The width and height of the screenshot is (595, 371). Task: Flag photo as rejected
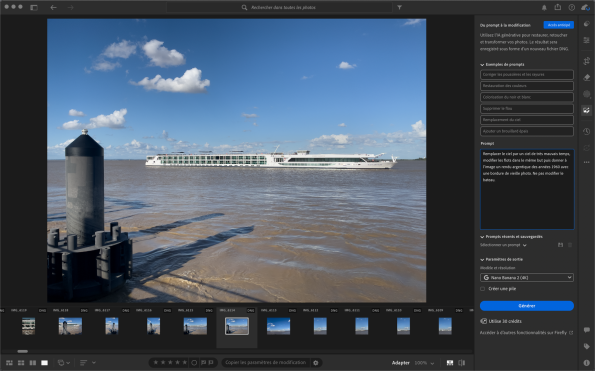pos(211,363)
